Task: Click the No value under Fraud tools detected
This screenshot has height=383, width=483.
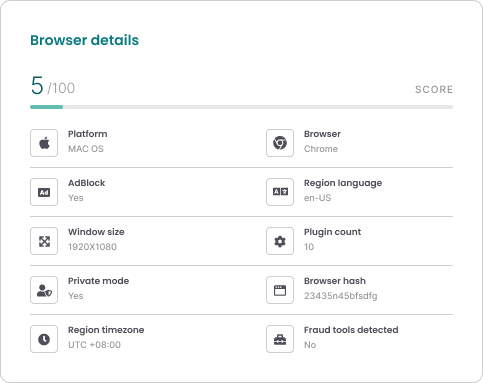Action: tap(310, 345)
